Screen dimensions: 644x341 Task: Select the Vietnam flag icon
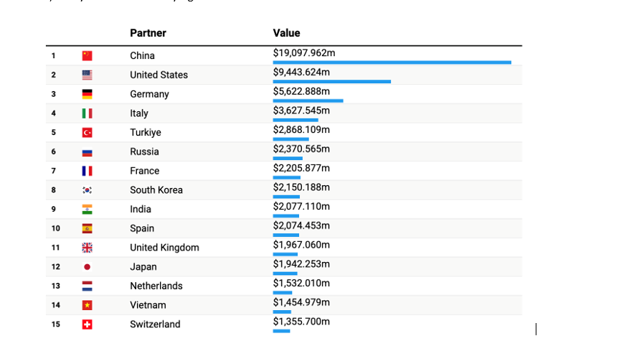(x=87, y=305)
